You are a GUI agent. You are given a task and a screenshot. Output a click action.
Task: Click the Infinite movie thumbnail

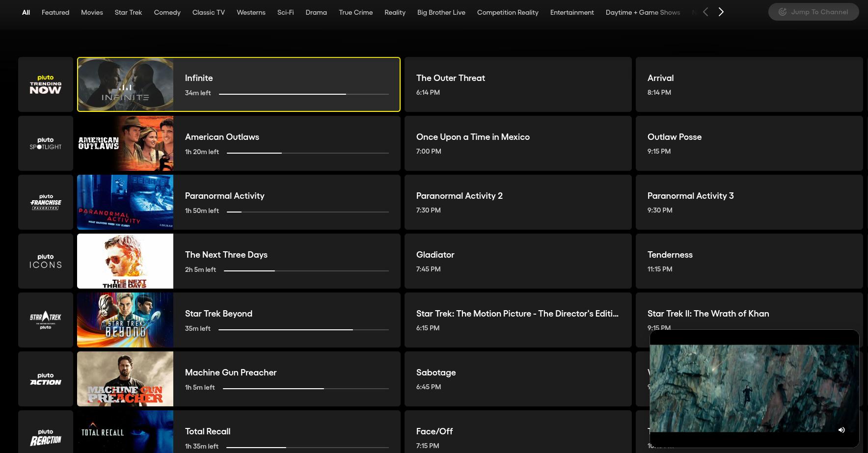tap(125, 84)
